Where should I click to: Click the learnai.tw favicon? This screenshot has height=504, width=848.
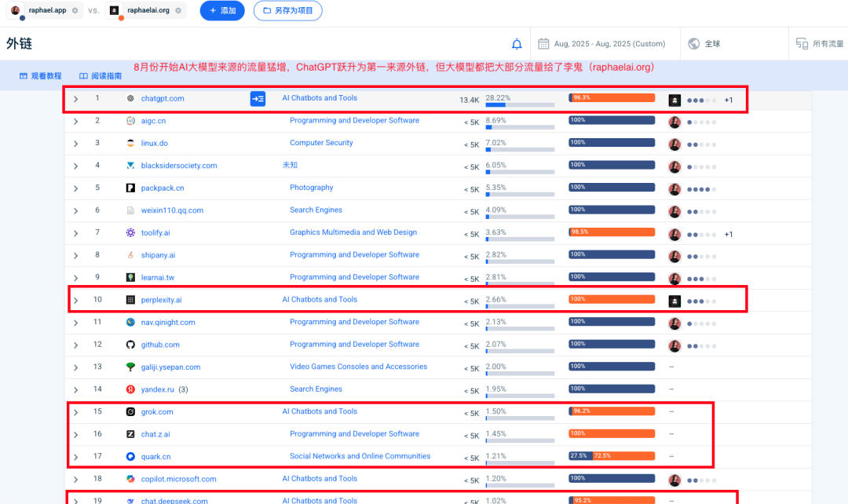click(130, 277)
